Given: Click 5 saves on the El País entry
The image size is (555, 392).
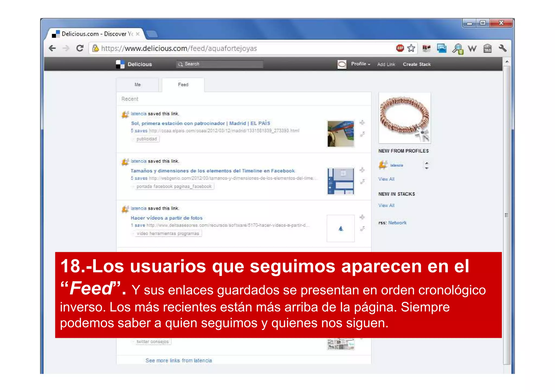Looking at the screenshot, I should tap(139, 131).
